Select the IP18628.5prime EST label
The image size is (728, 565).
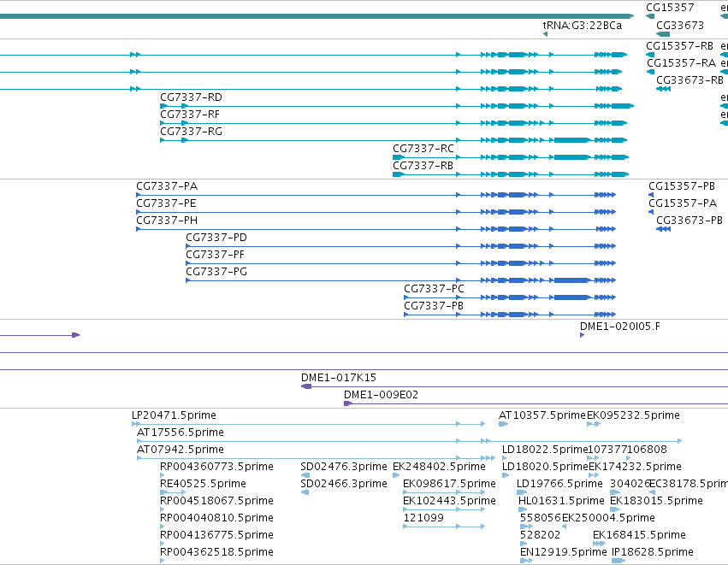[653, 552]
